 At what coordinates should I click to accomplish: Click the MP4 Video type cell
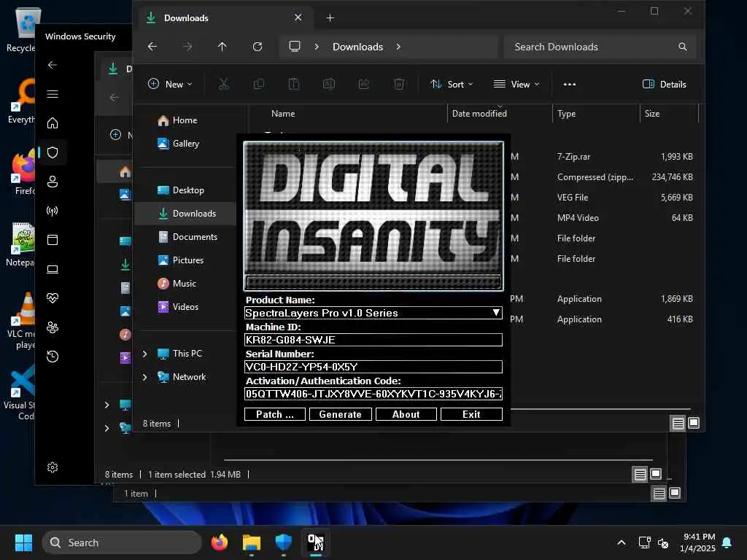click(x=578, y=217)
